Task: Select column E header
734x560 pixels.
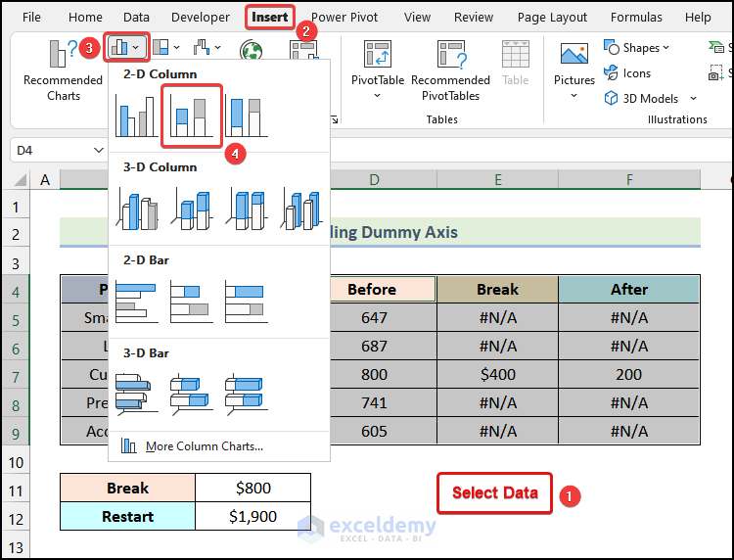Action: point(497,179)
